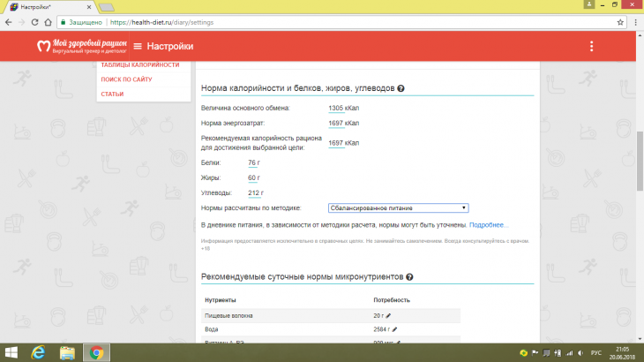Screen dimensions: 644x362
Task: Go to Статьи in the sidebar menu
Action: coord(112,94)
